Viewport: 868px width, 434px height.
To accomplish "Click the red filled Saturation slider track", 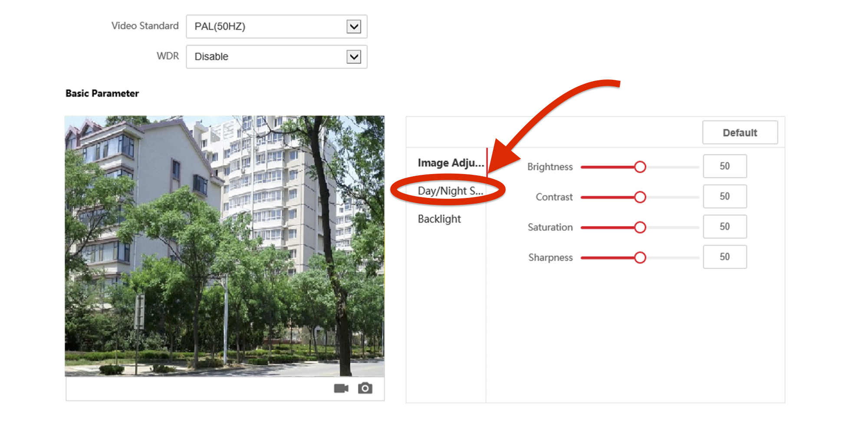I will coord(608,227).
